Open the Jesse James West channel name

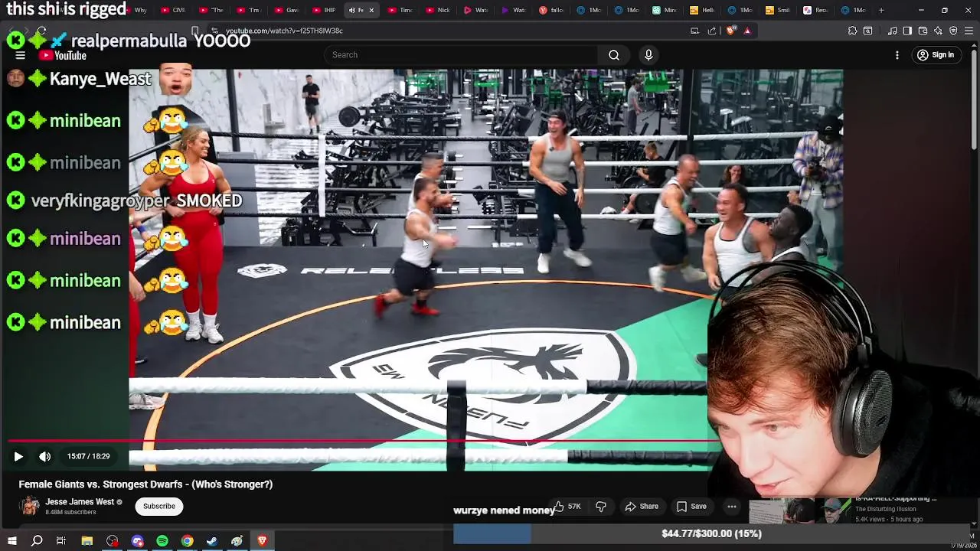click(80, 502)
